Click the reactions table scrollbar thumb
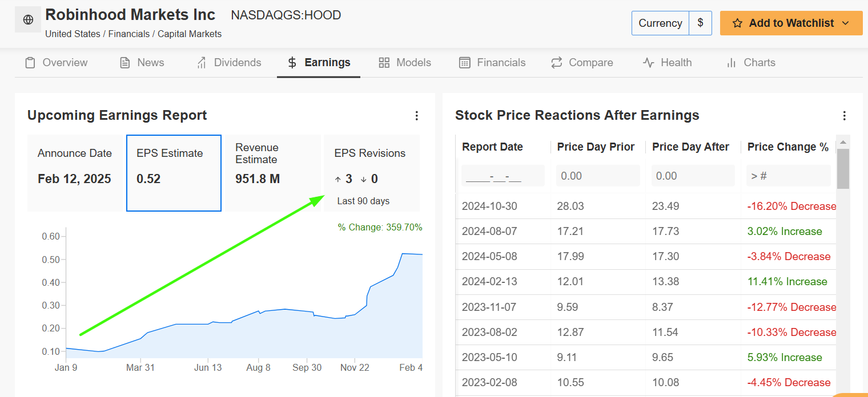The image size is (868, 397). click(842, 169)
